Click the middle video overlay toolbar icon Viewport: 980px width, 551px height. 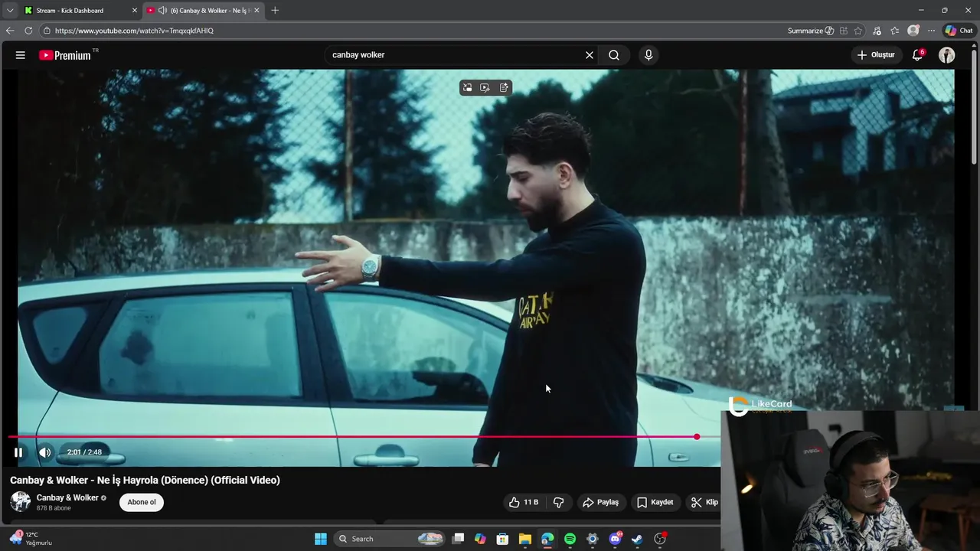tap(485, 88)
